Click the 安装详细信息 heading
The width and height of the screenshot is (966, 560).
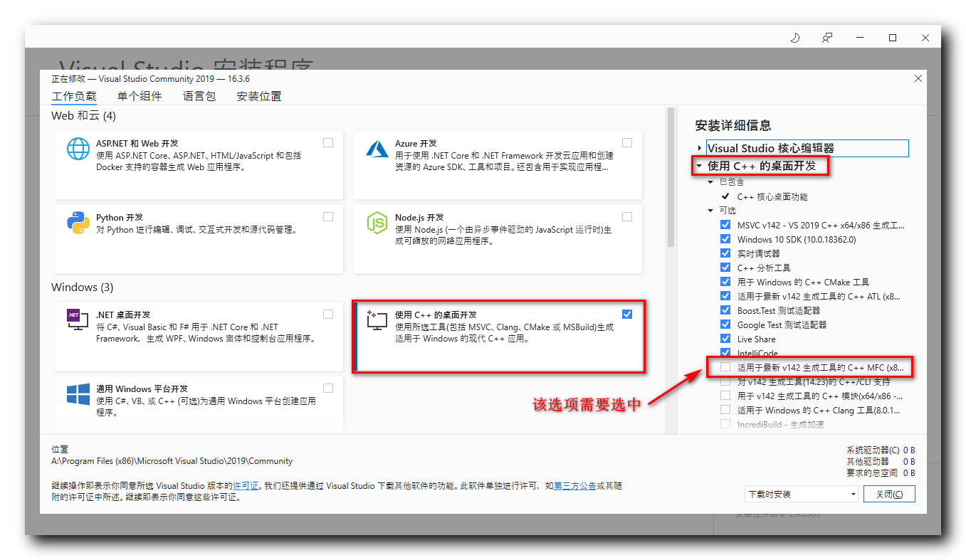[x=733, y=126]
